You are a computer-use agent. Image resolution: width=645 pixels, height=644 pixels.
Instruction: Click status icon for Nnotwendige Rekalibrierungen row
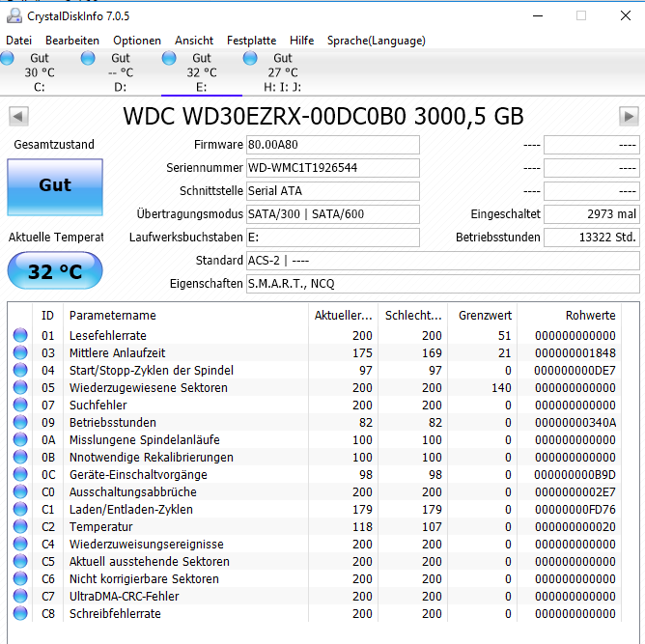[x=20, y=457]
